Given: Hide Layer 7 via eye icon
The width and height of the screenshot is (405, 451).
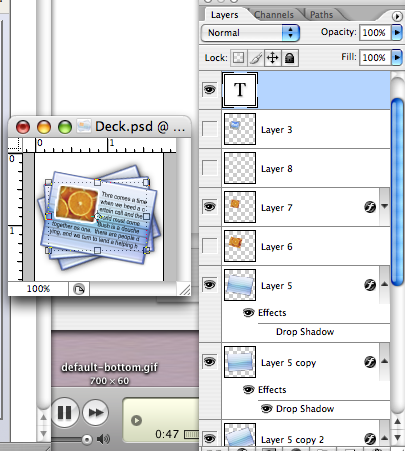Looking at the screenshot, I should (x=210, y=207).
